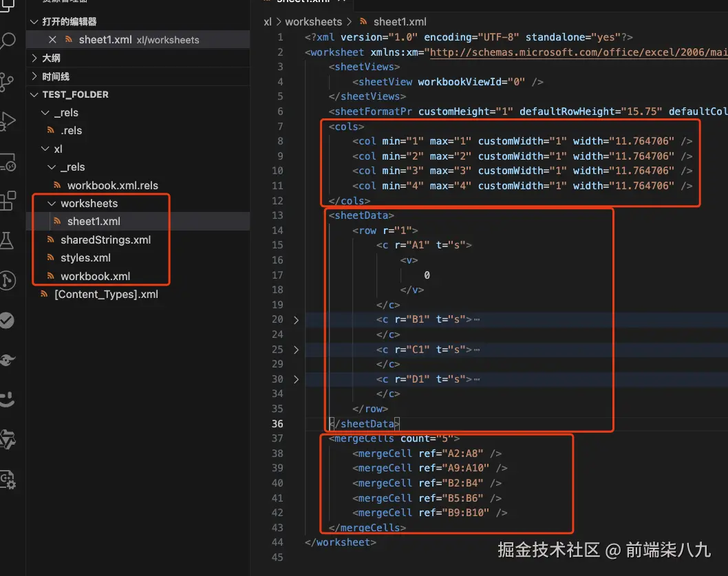Click the sheet1.xml breadcrumb segment

point(400,22)
